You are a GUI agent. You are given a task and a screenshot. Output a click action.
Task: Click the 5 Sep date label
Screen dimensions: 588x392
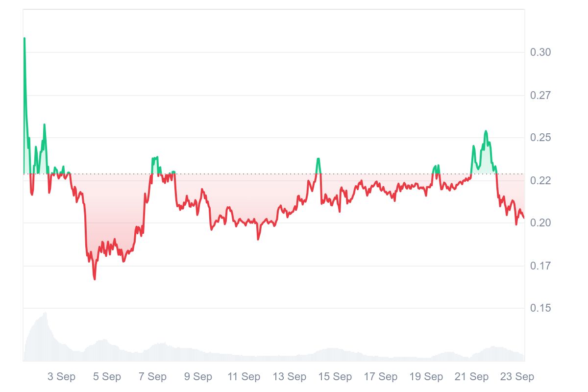click(107, 377)
